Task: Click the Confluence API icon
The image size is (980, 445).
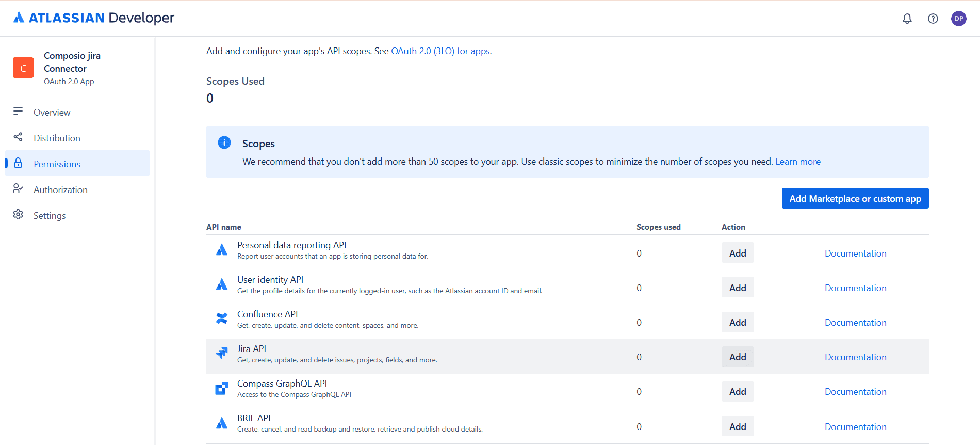Action: (222, 319)
